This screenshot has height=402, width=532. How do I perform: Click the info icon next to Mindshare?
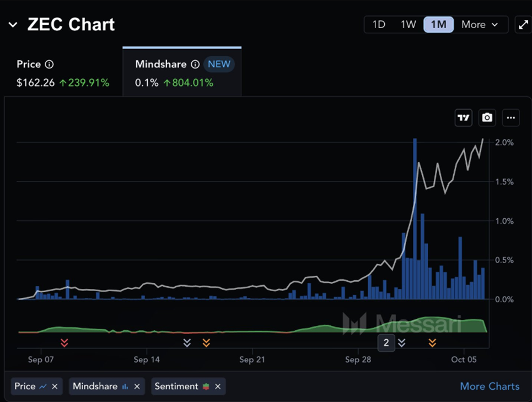click(x=197, y=64)
